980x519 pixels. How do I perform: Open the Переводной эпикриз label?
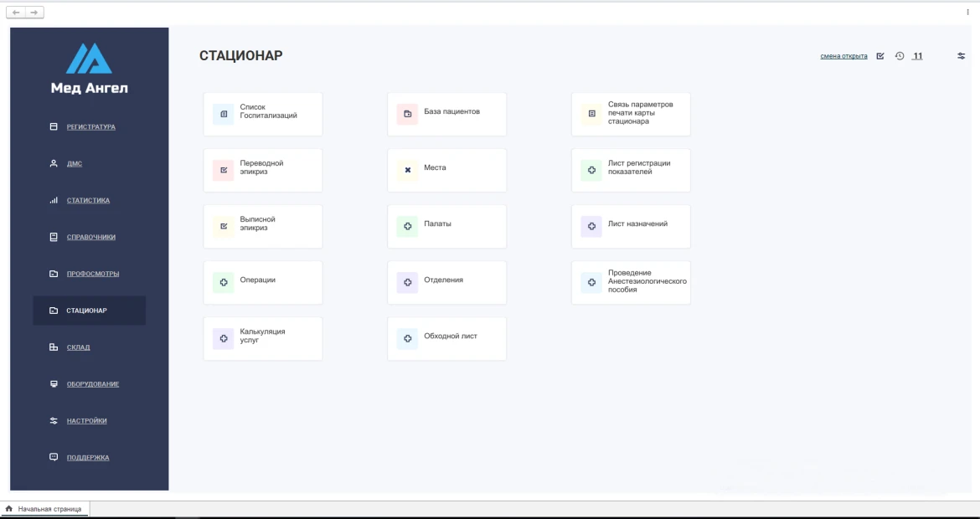(262, 167)
